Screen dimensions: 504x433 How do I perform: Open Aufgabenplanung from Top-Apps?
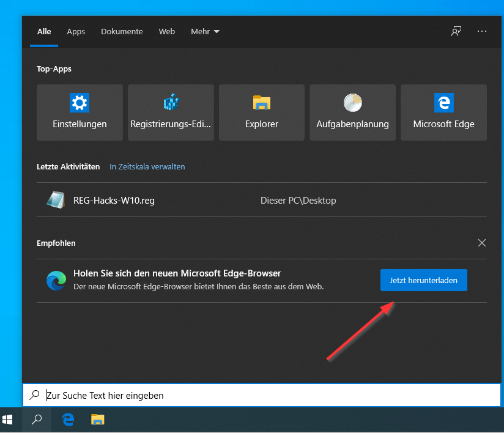click(352, 112)
